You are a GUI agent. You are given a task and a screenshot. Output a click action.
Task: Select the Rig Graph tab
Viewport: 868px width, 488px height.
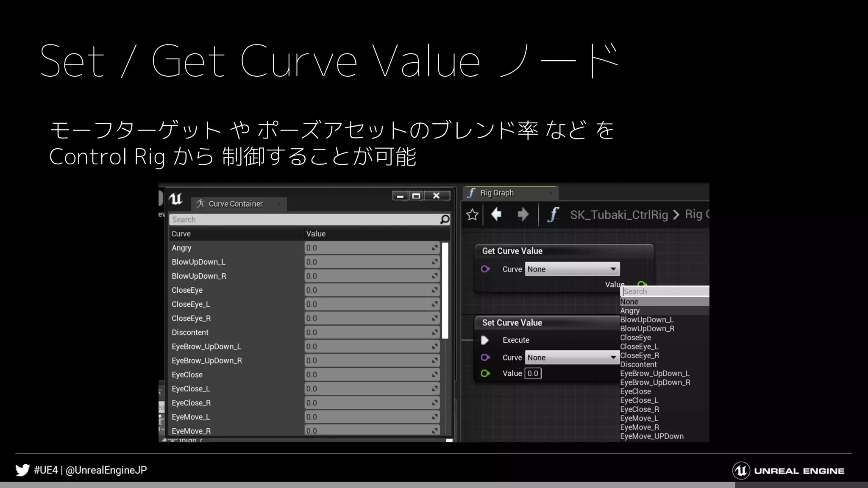[x=510, y=193]
